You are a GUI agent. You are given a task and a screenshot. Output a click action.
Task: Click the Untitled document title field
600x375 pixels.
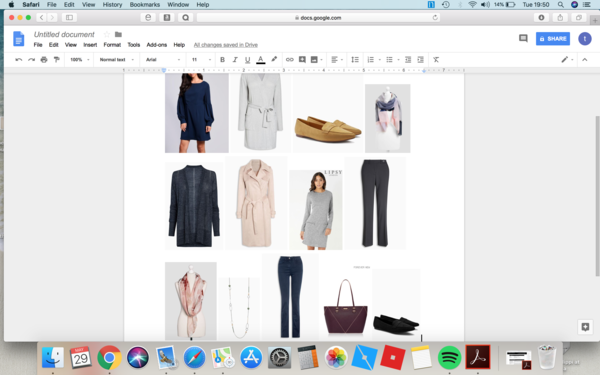pyautogui.click(x=64, y=34)
